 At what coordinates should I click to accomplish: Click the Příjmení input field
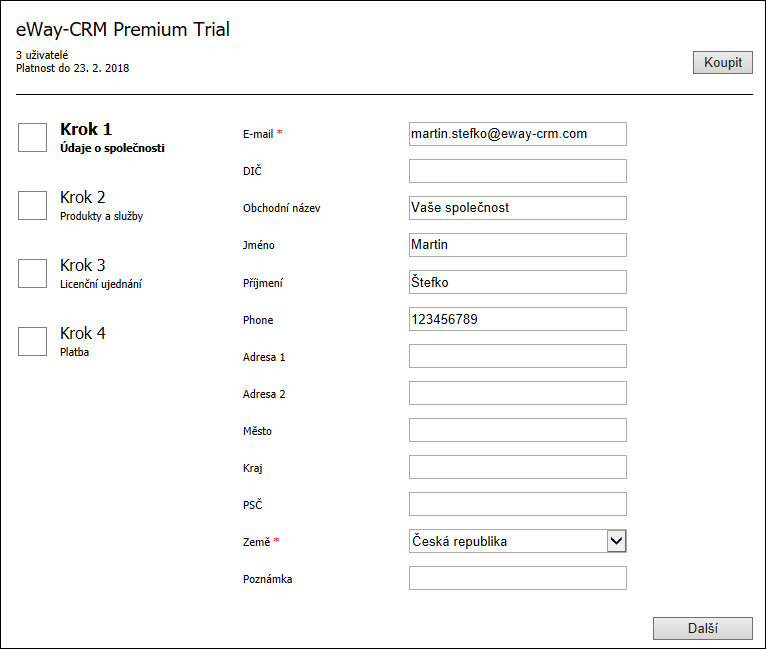tap(518, 282)
